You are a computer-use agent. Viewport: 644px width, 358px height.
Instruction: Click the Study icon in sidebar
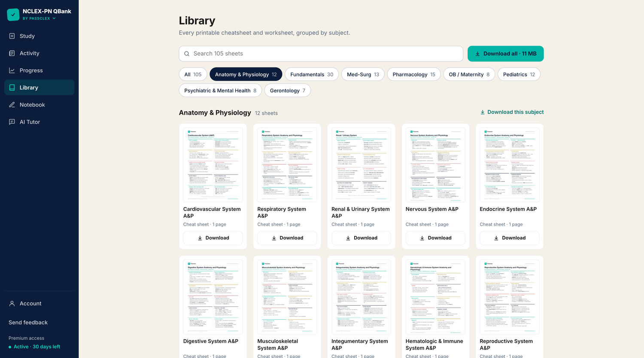point(12,36)
